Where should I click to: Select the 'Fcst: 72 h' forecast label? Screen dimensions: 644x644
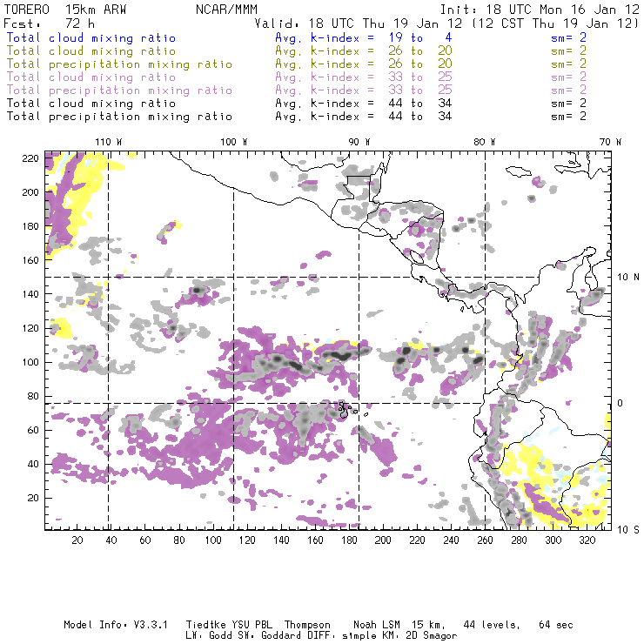[x=49, y=23]
